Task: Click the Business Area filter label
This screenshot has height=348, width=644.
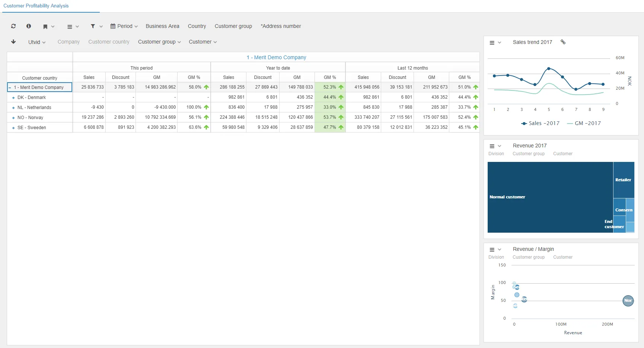Action: (162, 26)
